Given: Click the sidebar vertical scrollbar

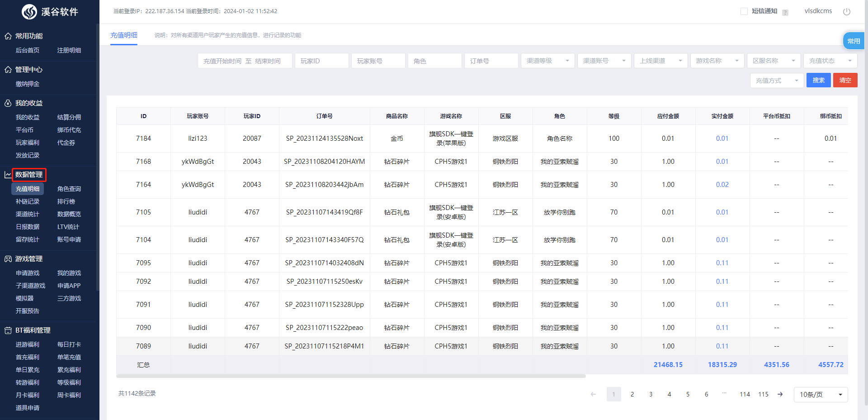Looking at the screenshot, I should [x=98, y=156].
